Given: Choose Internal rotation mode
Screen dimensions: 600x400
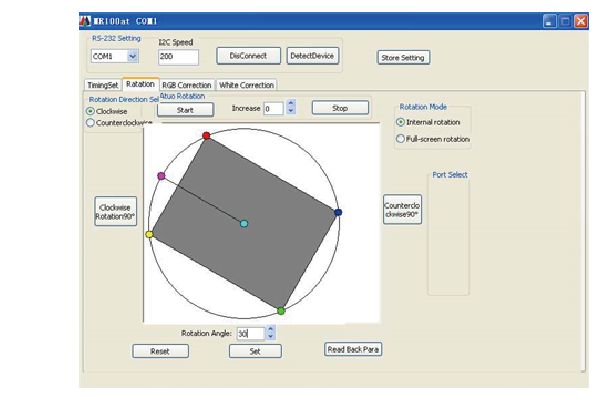Looking at the screenshot, I should [x=401, y=122].
